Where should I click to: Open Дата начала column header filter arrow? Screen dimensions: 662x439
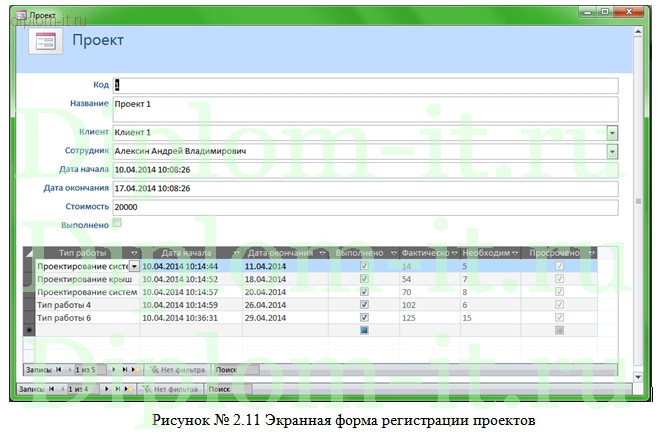pos(236,253)
